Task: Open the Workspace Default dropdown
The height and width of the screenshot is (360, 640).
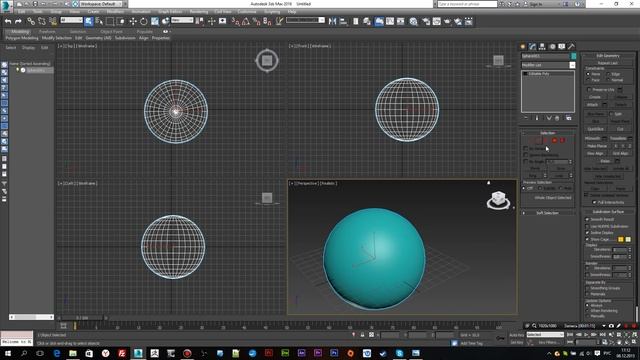Action: [x=100, y=4]
